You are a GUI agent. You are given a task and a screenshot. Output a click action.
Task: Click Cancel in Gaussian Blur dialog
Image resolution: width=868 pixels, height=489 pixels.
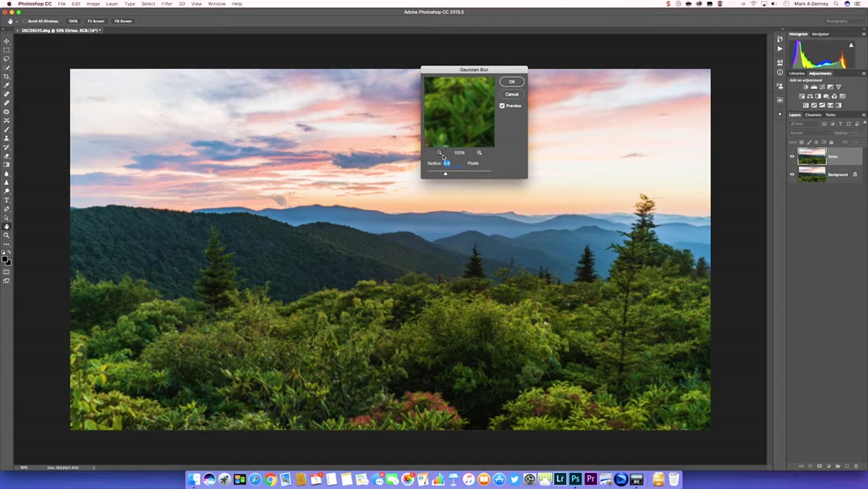pos(512,94)
